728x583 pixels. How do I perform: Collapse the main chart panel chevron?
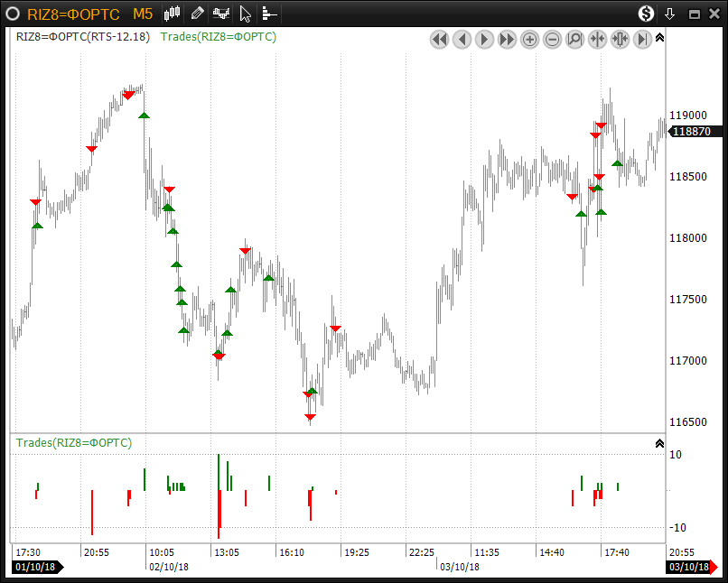[x=659, y=38]
